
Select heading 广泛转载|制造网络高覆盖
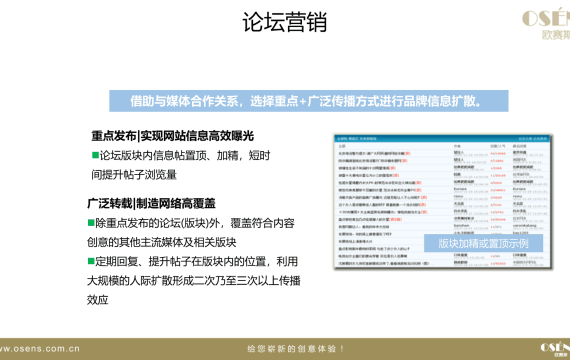[152, 203]
